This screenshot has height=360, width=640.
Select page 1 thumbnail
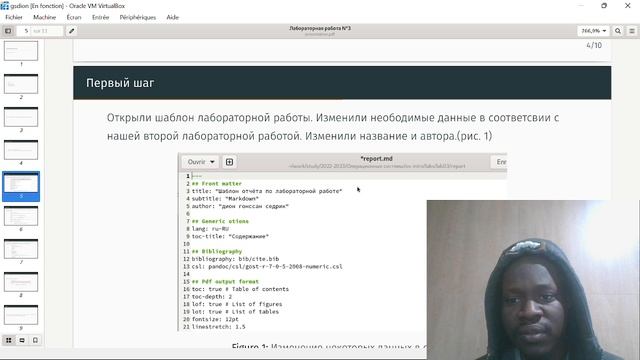[x=21, y=51]
